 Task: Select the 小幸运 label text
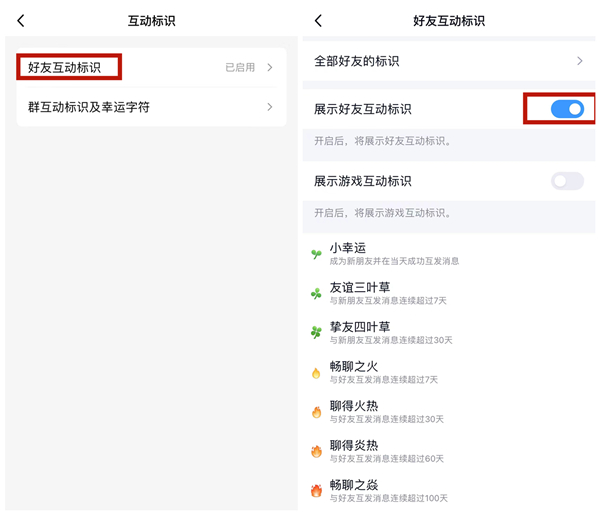pos(350,247)
